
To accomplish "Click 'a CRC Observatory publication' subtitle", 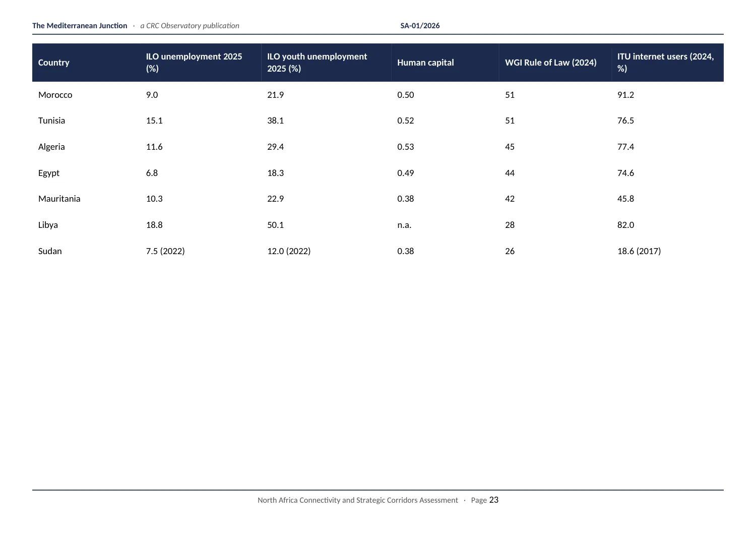I will coord(190,26).
